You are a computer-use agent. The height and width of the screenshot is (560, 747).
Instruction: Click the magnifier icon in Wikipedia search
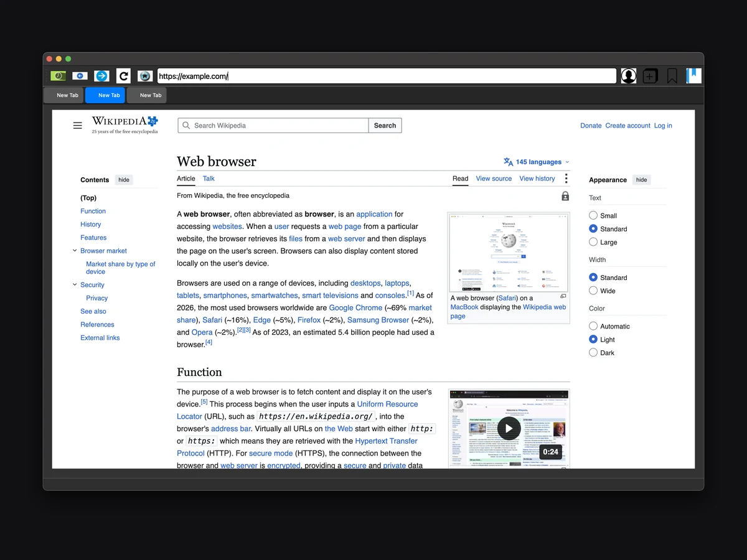point(186,126)
